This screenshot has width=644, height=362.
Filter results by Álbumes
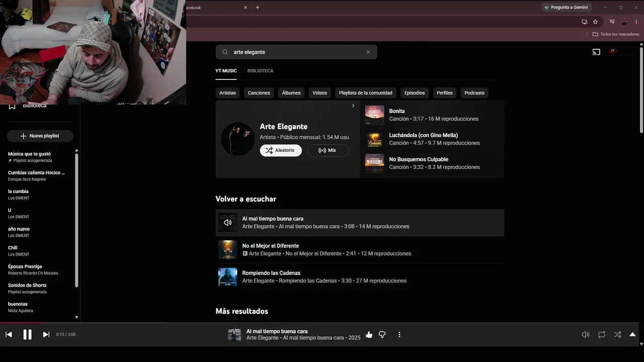coord(291,93)
